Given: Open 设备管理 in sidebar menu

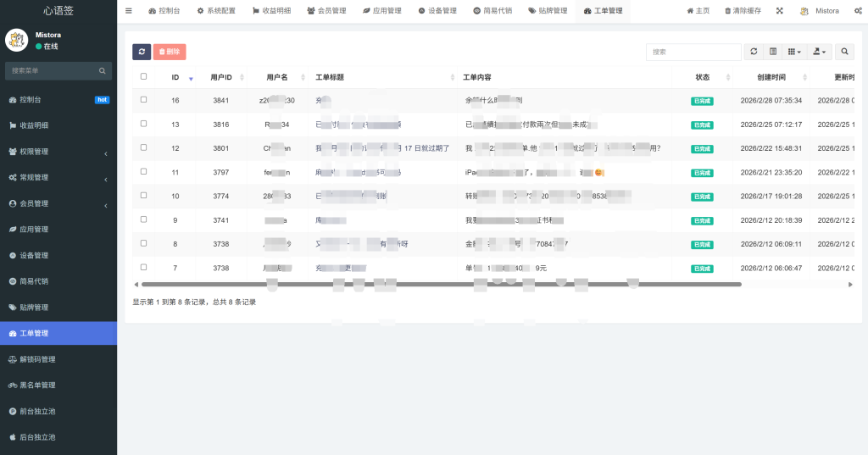Looking at the screenshot, I should 58,255.
